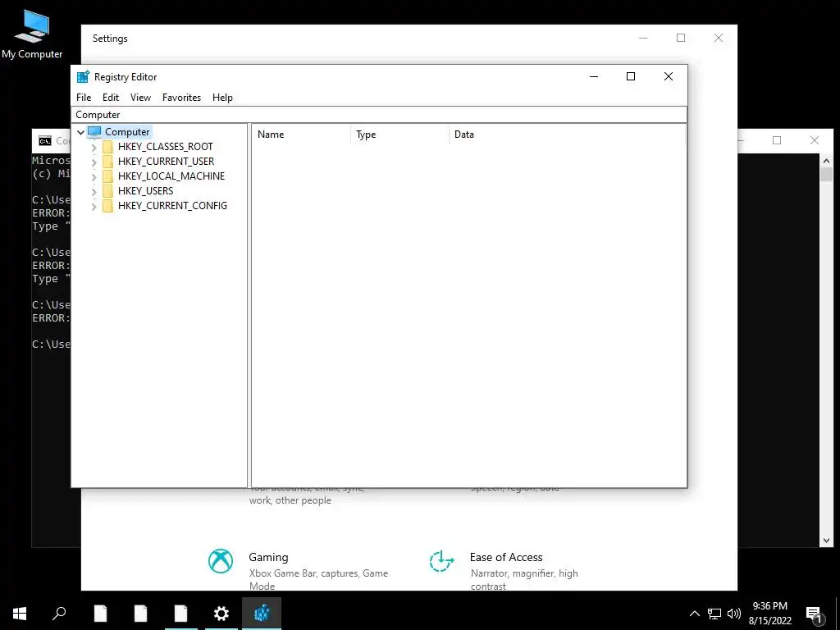This screenshot has height=630, width=840.
Task: Open the Action Center notifications icon
Action: pos(815,614)
